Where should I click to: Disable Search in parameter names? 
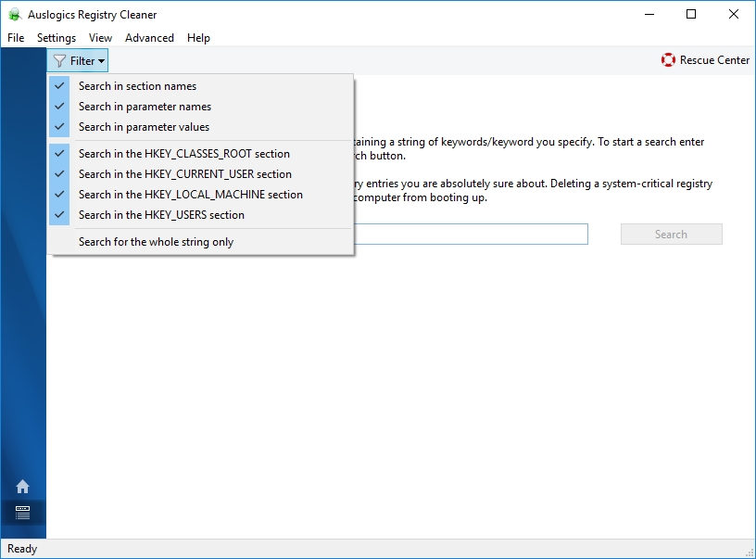click(x=145, y=107)
